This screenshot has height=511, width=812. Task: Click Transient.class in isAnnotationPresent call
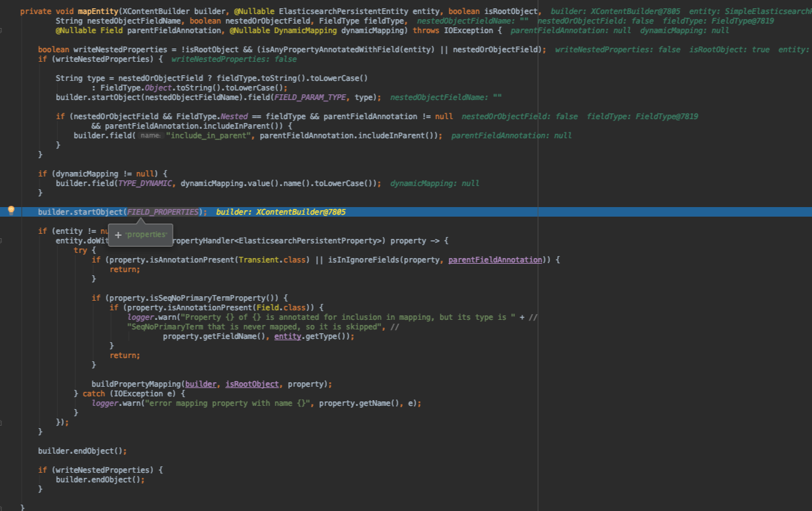point(272,260)
